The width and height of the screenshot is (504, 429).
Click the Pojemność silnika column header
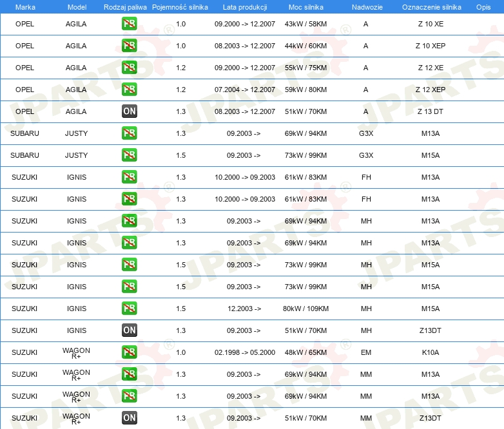[x=180, y=7]
